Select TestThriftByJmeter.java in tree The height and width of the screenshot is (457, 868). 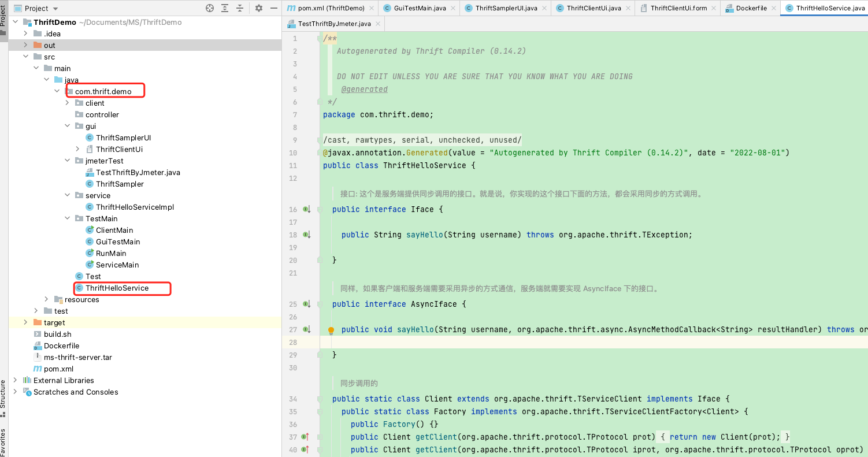138,172
